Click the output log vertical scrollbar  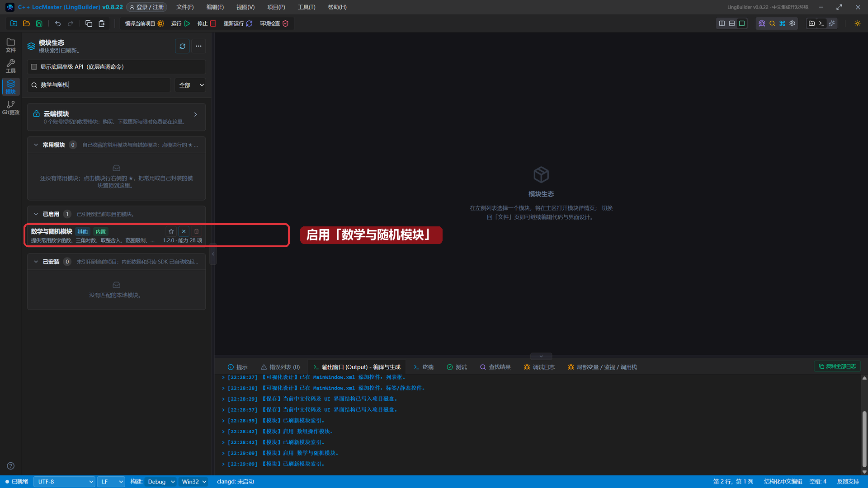click(864, 438)
